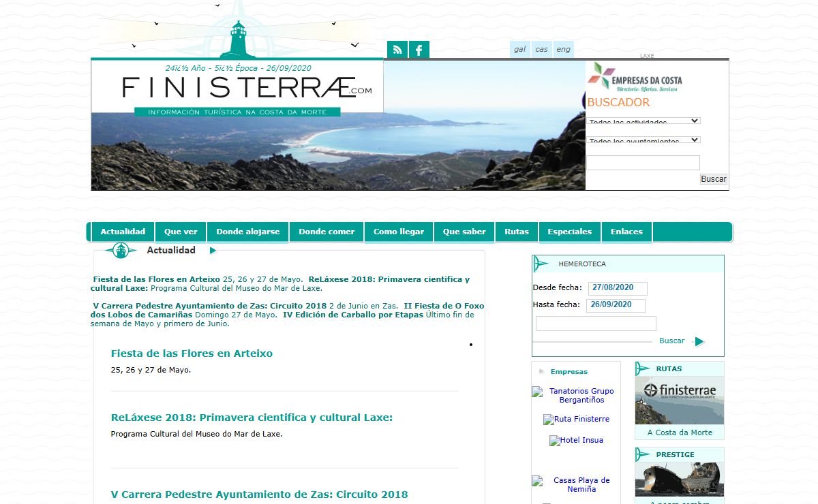Screen dimensions: 818x504
Task: Click the green arrow next to Hemeroteca Buscar
Action: coord(699,341)
